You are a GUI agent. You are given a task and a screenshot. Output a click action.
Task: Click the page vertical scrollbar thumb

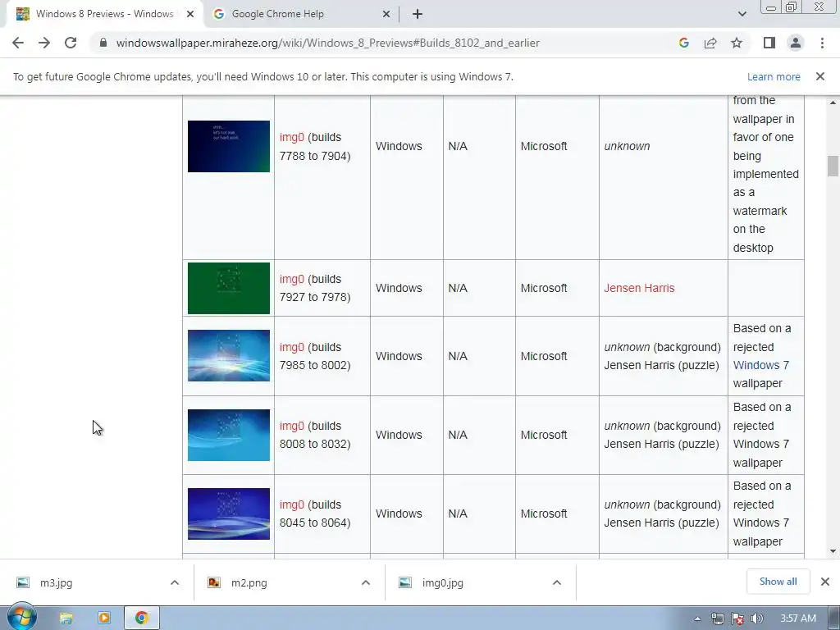pos(832,166)
